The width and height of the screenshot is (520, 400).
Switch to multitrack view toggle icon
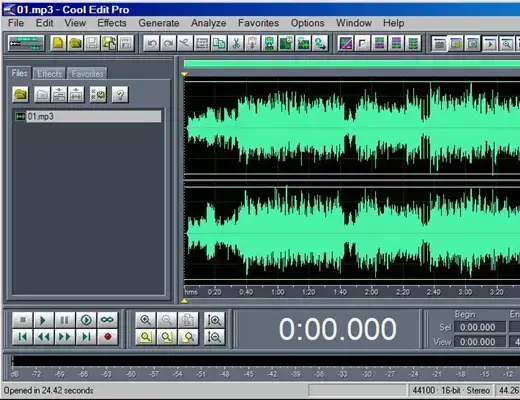pyautogui.click(x=26, y=43)
